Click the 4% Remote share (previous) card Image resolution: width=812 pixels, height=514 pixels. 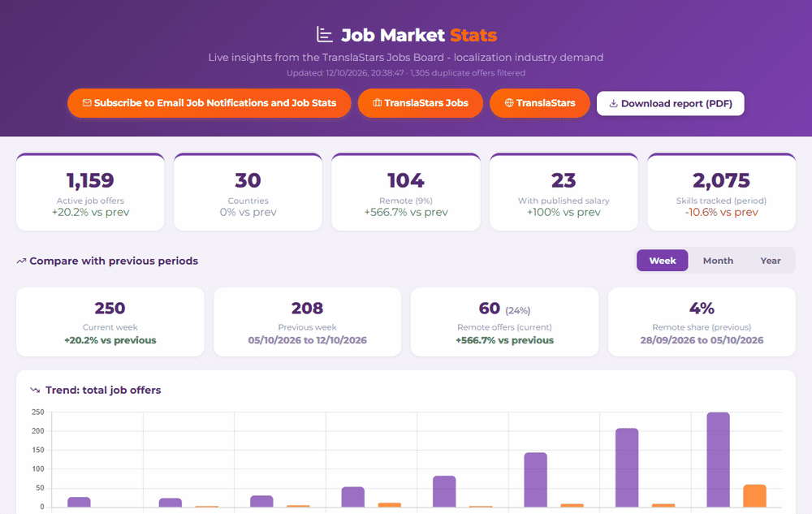(702, 322)
